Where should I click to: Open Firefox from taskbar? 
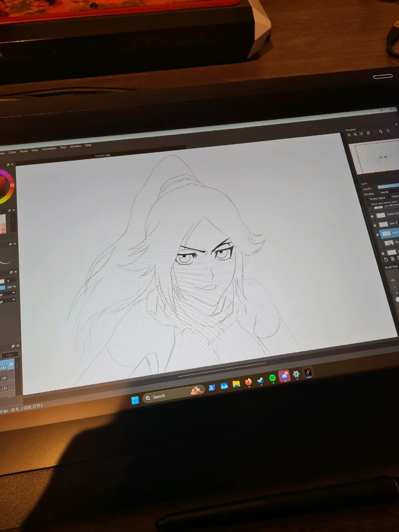248,381
